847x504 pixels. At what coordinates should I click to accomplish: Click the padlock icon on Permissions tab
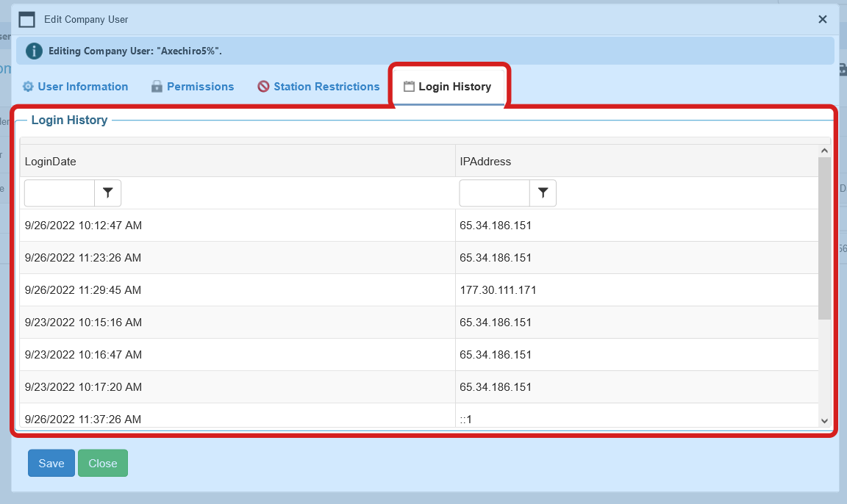tap(156, 86)
